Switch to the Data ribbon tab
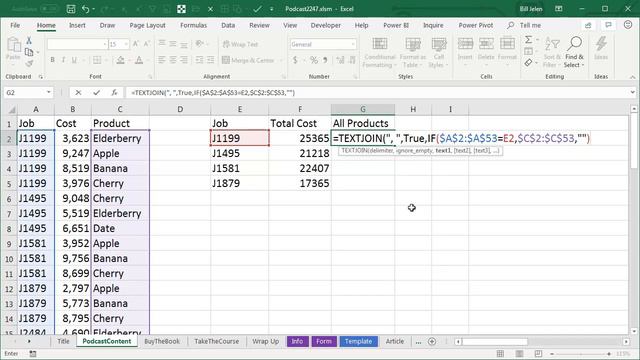 (228, 25)
